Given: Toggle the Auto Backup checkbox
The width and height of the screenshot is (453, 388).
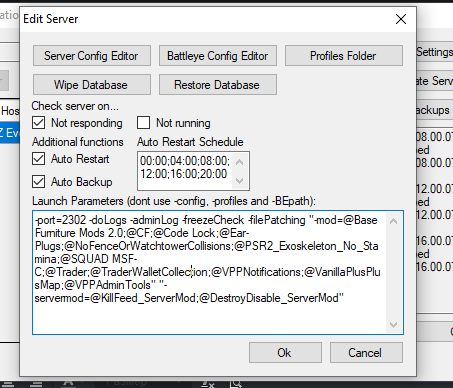Looking at the screenshot, I should click(39, 182).
